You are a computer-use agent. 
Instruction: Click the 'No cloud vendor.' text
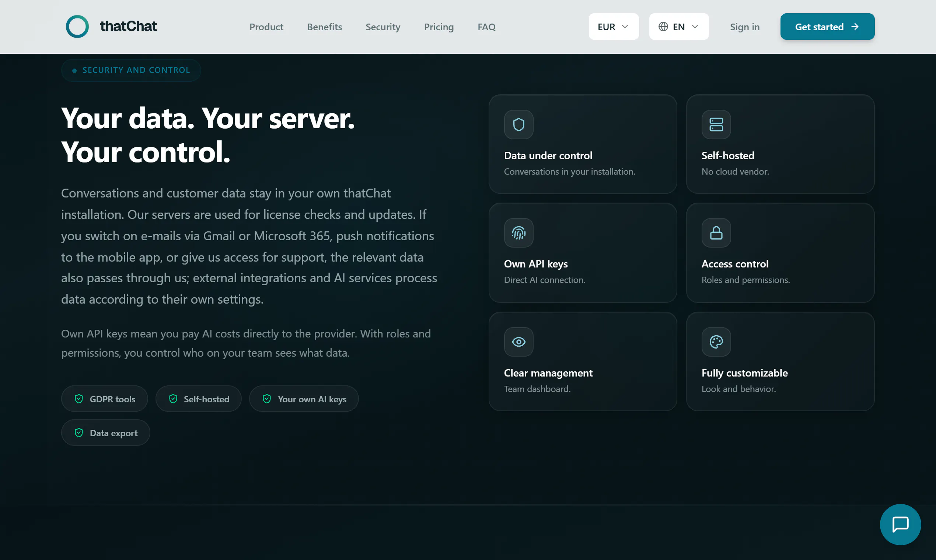pos(735,172)
